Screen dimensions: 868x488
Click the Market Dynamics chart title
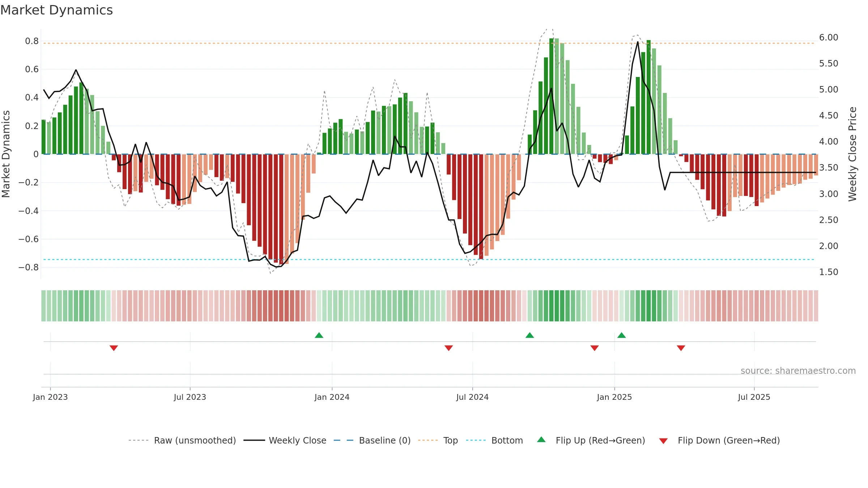click(x=56, y=10)
